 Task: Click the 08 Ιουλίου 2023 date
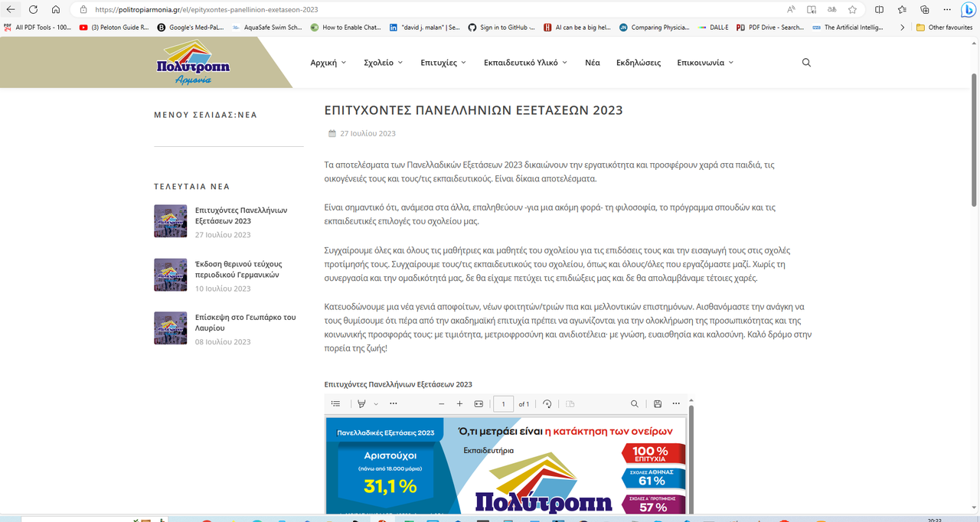pos(223,342)
